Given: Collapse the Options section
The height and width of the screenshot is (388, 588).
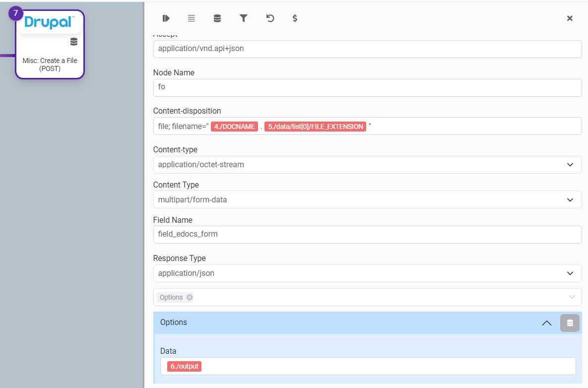Looking at the screenshot, I should [546, 323].
